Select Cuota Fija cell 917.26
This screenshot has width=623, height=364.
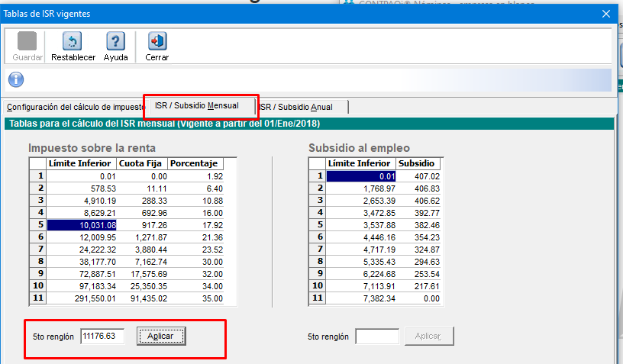[142, 224]
